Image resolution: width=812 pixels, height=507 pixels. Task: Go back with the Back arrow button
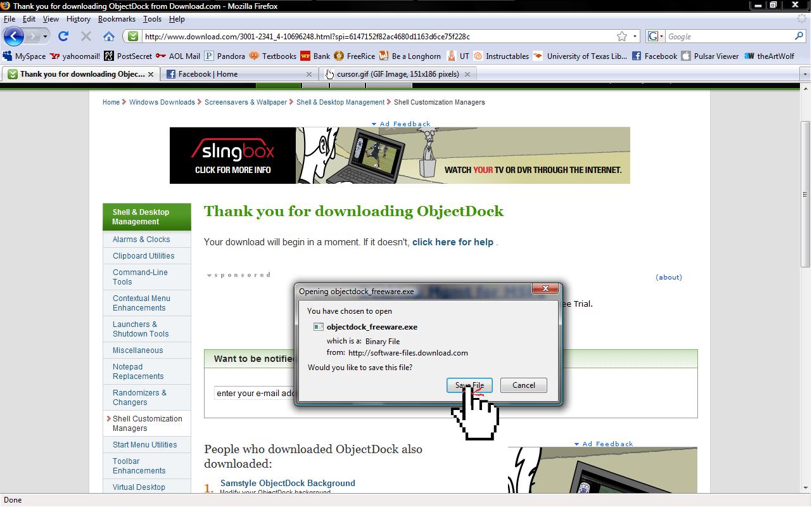pyautogui.click(x=14, y=36)
